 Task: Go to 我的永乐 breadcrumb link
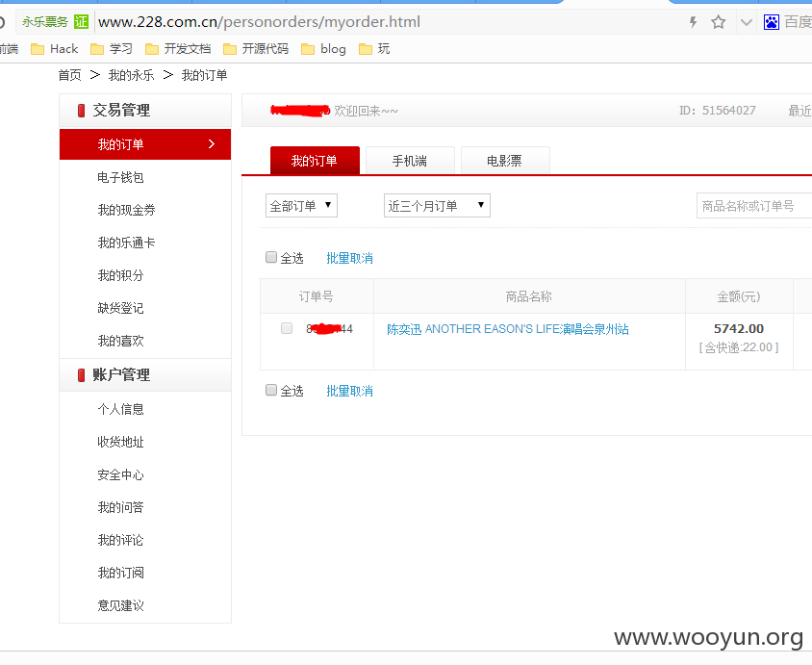[x=131, y=76]
